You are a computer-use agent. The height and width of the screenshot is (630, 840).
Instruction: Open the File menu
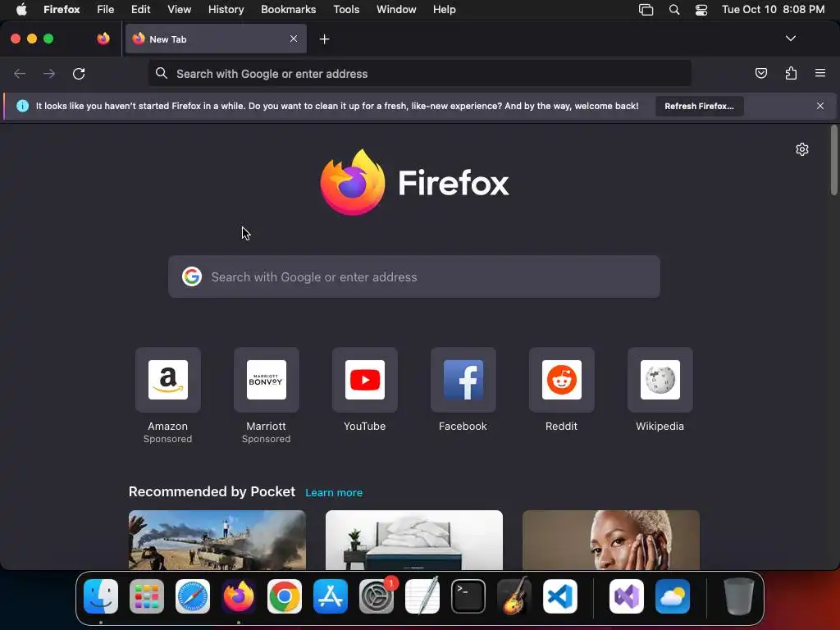coord(105,9)
